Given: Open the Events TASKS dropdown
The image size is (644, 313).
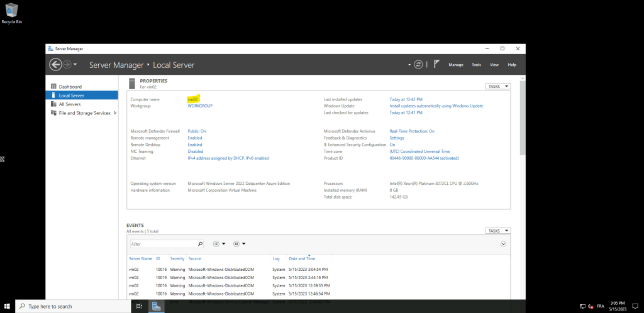Looking at the screenshot, I should coord(498,231).
